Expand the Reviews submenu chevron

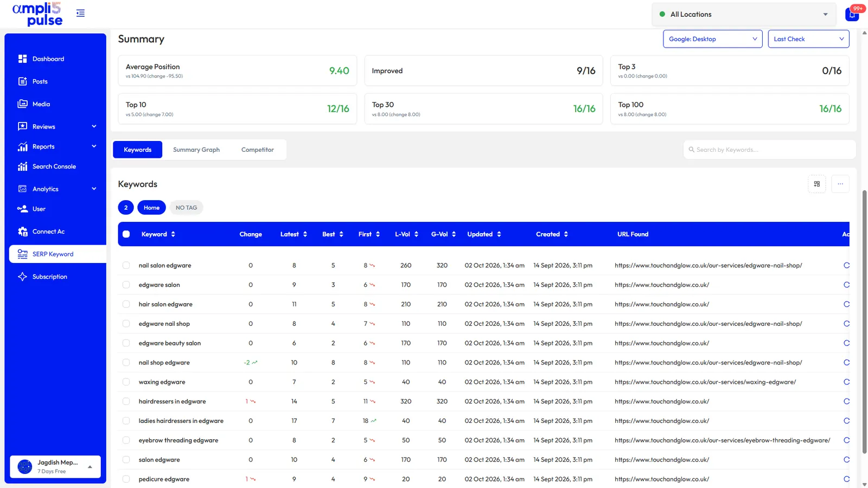pos(94,126)
